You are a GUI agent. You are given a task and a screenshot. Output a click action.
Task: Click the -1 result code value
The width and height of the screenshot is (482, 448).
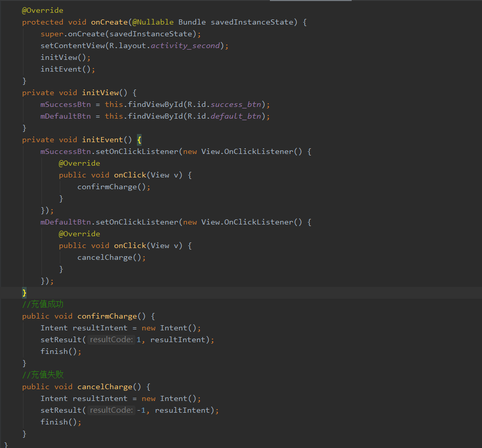141,411
